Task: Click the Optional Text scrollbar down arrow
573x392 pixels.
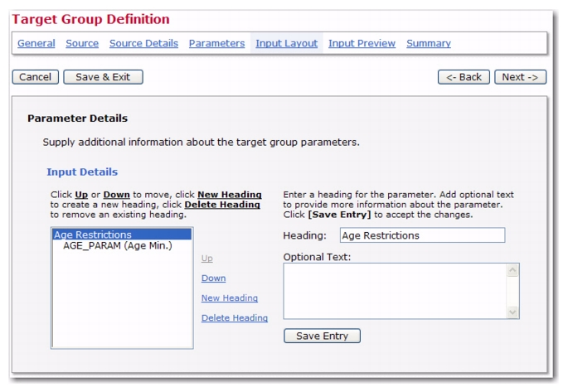Action: pyautogui.click(x=512, y=312)
